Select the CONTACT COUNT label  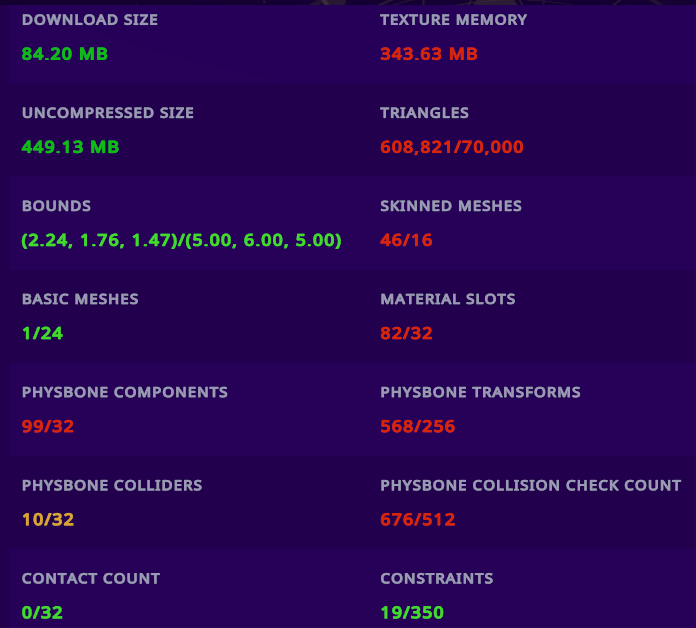pos(91,579)
